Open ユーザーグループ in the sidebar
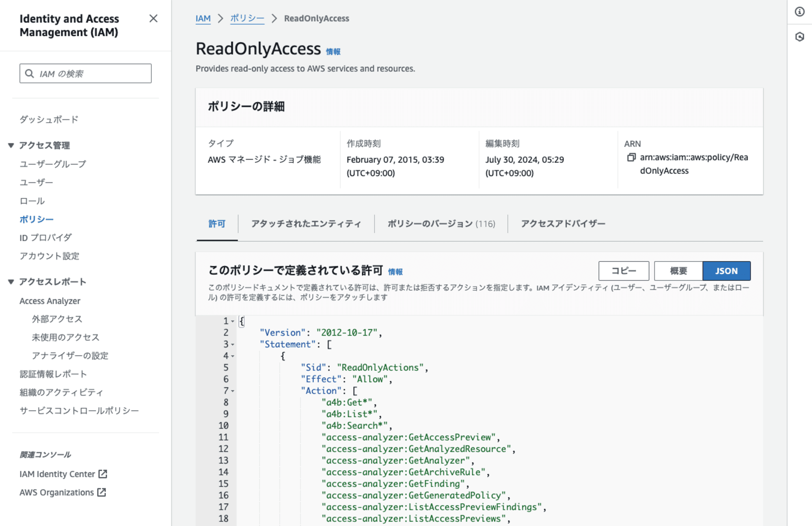 point(53,164)
